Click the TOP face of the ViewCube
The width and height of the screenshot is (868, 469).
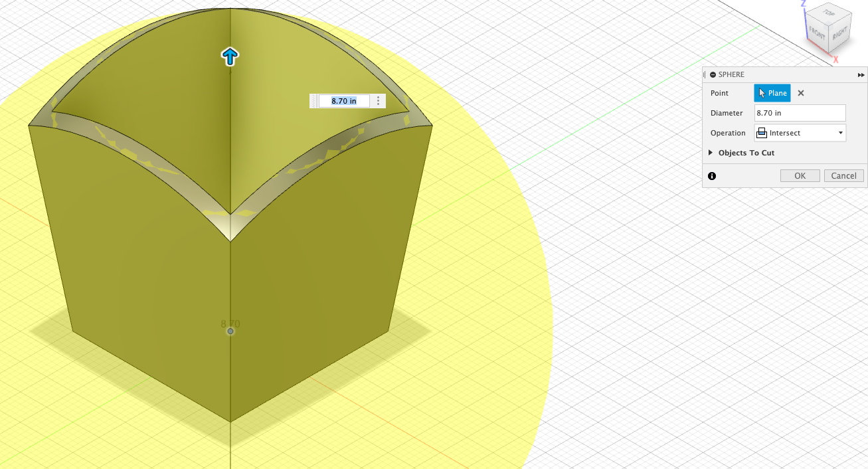click(x=829, y=14)
